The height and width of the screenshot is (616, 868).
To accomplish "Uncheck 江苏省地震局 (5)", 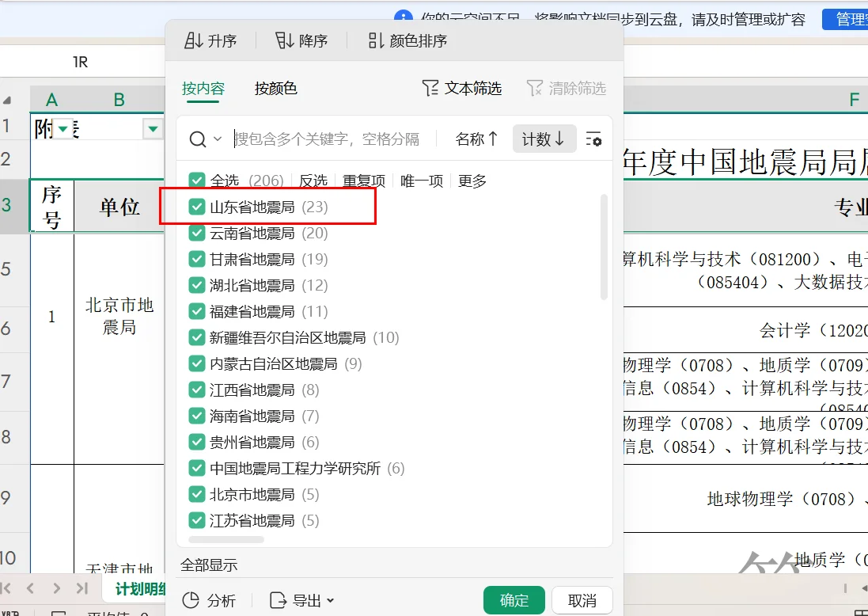I will (197, 520).
